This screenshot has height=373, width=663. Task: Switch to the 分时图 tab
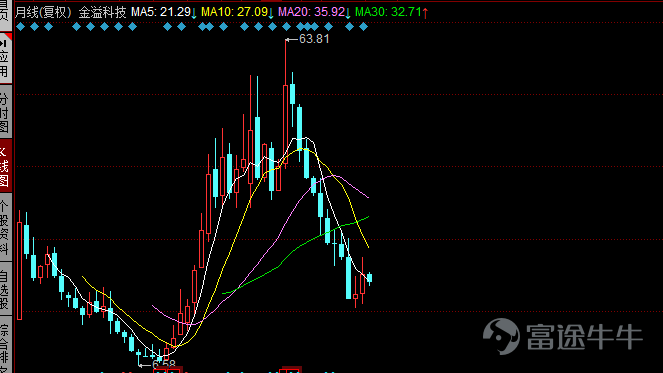click(x=5, y=112)
